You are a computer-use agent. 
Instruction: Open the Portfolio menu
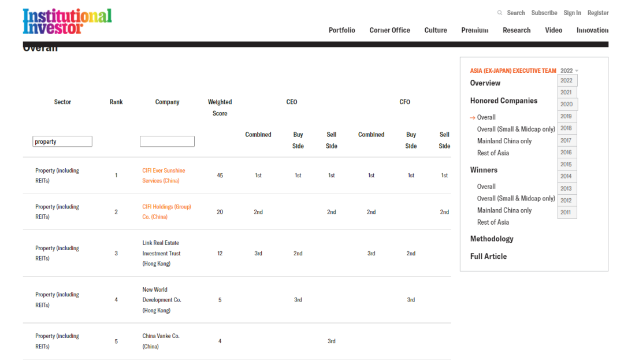(x=341, y=30)
